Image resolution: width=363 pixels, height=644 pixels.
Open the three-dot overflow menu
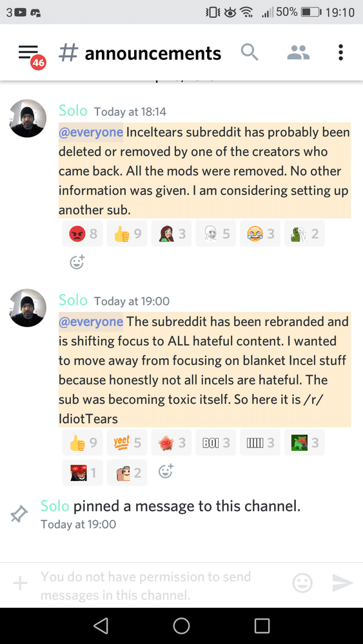340,53
